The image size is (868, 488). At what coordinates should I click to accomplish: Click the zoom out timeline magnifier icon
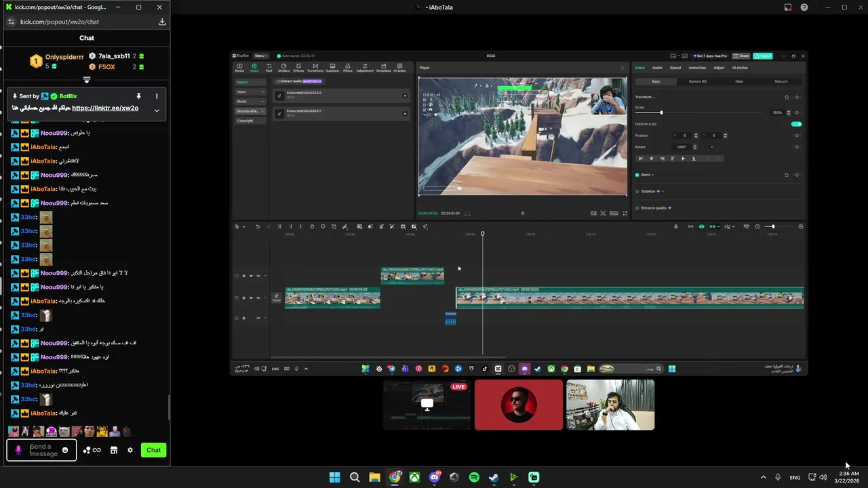tap(757, 226)
